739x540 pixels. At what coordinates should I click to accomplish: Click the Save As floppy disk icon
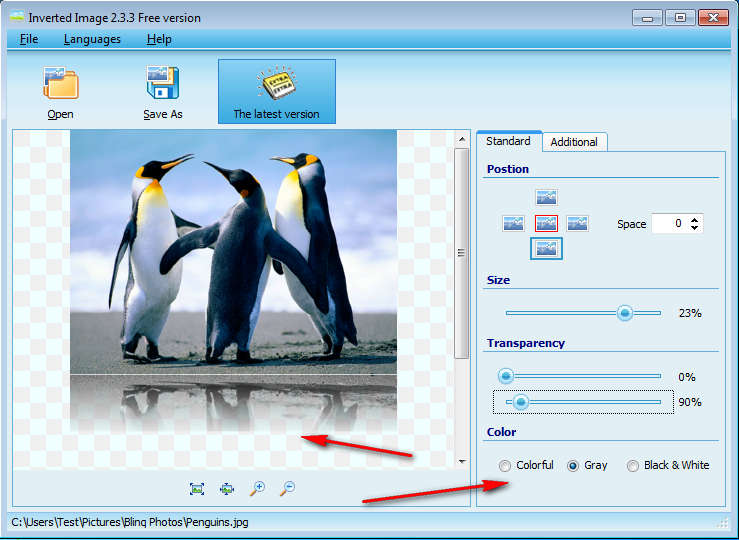click(162, 82)
